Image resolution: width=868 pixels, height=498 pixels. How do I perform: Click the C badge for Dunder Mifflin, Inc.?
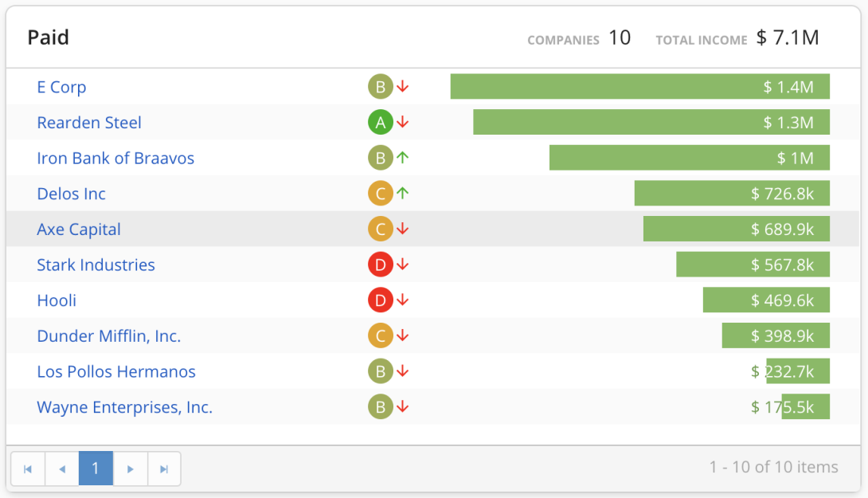(381, 336)
